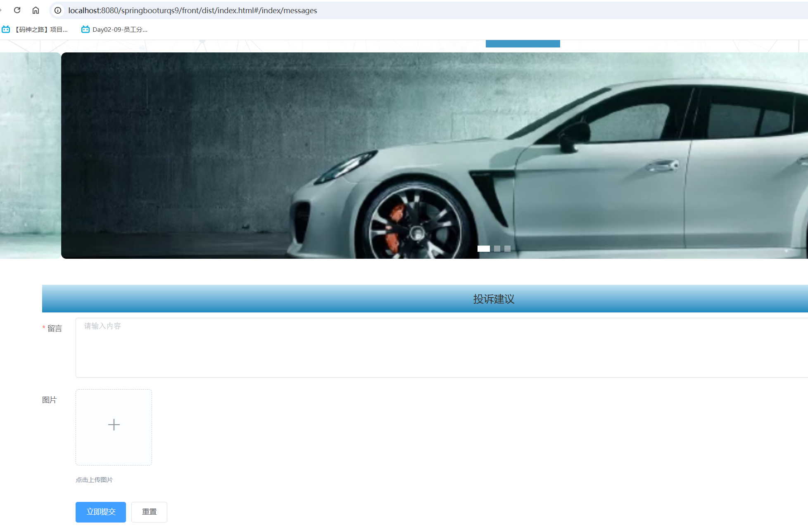
Task: Open the 【码神之路】项目 bookmark
Action: pos(35,29)
